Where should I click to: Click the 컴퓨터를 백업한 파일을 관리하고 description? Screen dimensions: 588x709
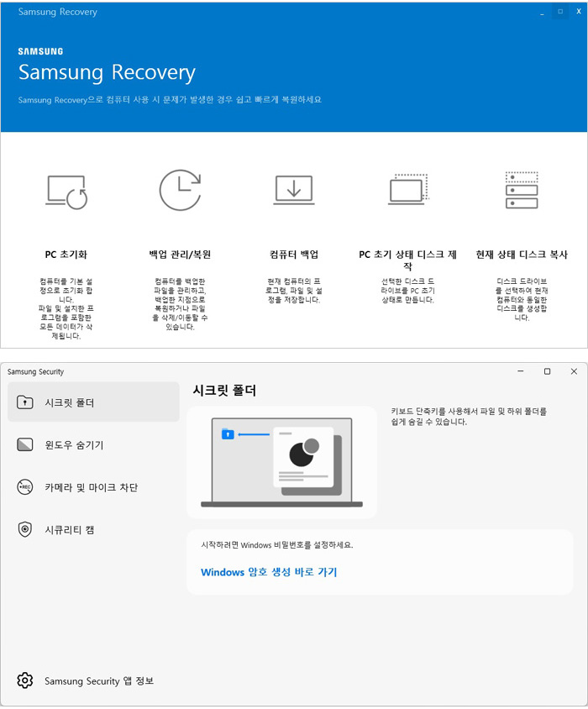[180, 304]
